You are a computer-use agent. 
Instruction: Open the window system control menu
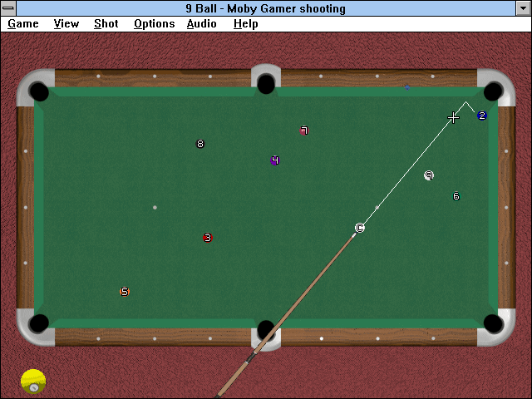click(x=8, y=8)
